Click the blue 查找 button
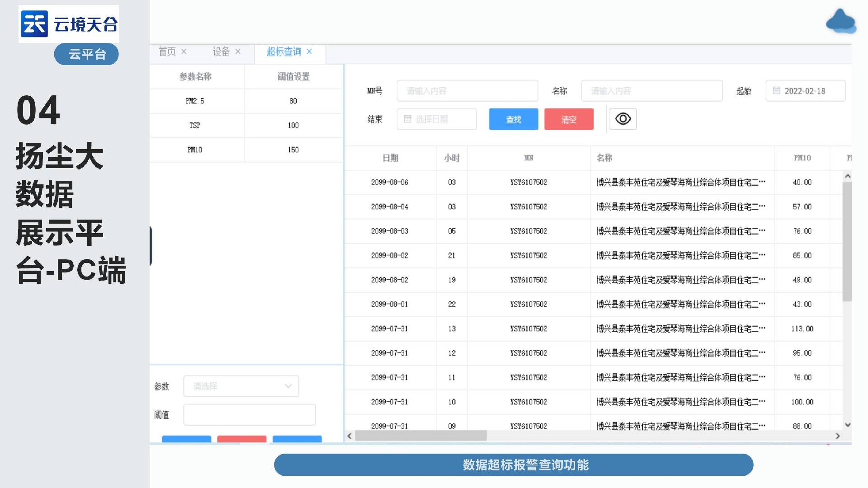Image resolution: width=868 pixels, height=488 pixels. point(514,119)
